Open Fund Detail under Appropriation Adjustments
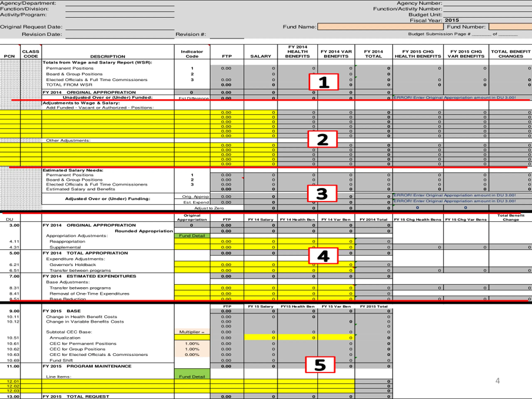 pyautogui.click(x=192, y=236)
